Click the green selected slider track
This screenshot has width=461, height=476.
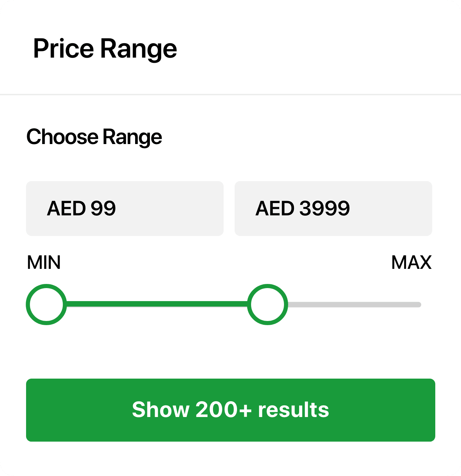coord(156,304)
